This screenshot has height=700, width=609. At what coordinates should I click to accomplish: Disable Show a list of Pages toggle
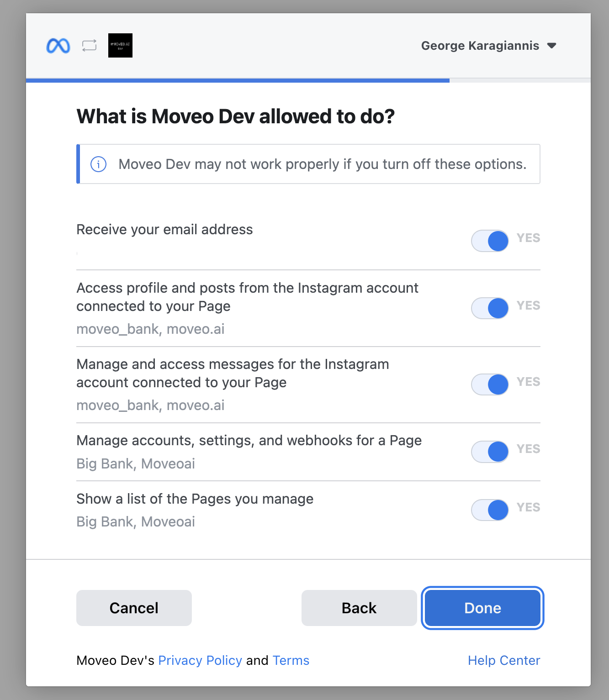490,510
